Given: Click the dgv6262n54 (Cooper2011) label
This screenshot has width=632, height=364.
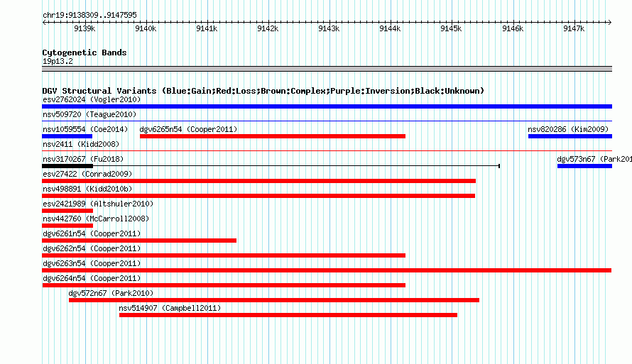Looking at the screenshot, I should (x=92, y=248).
